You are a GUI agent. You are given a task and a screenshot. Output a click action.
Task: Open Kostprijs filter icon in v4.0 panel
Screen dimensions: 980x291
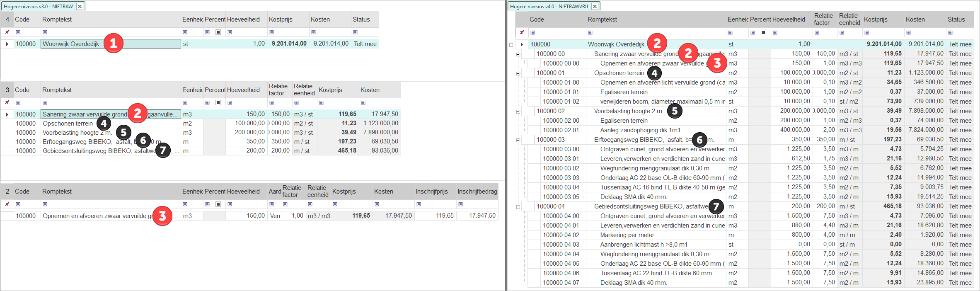point(866,33)
